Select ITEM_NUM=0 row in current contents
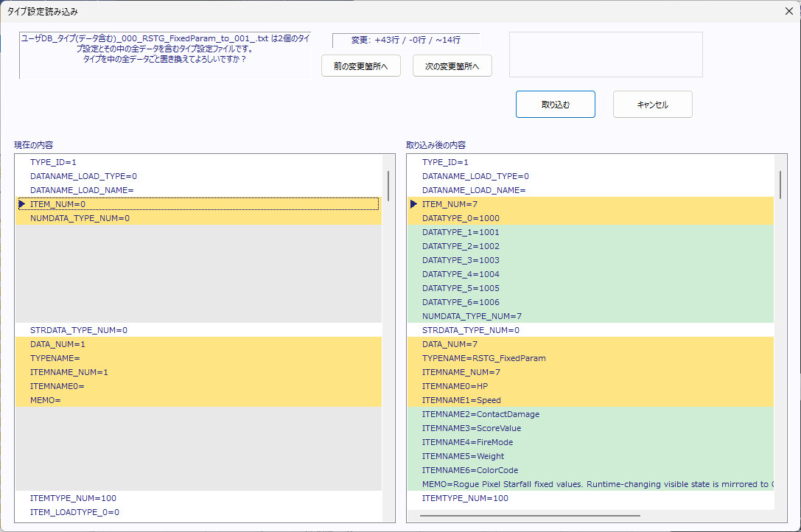 (198, 204)
